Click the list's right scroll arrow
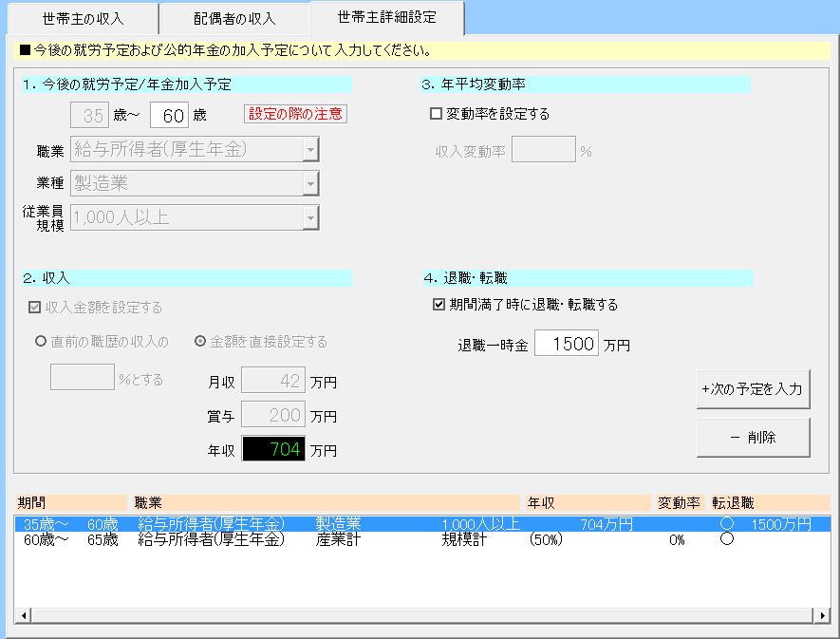The height and width of the screenshot is (639, 840). click(822, 616)
